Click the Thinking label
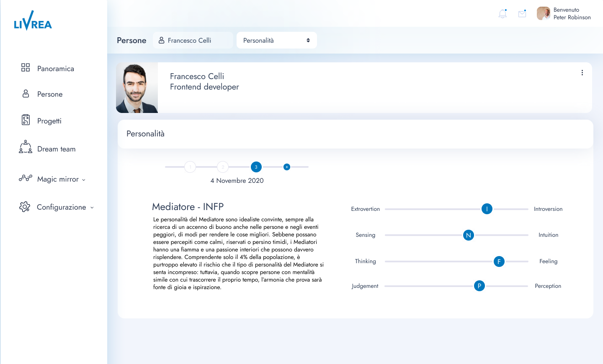Screen dimensions: 603x364 (x=366, y=261)
